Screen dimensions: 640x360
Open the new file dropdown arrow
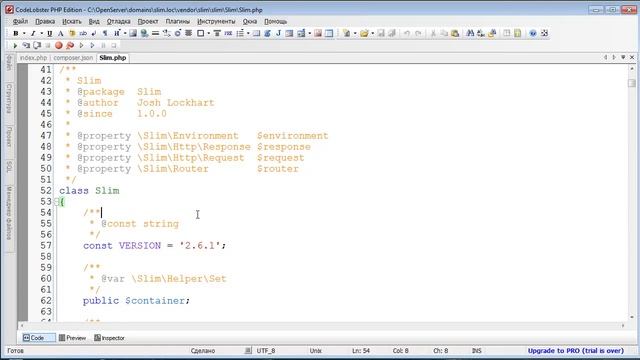[x=355, y=33]
